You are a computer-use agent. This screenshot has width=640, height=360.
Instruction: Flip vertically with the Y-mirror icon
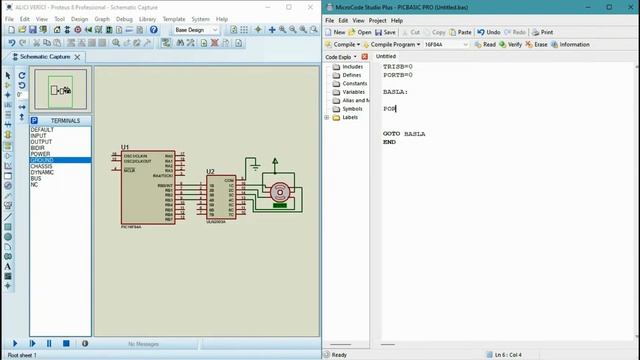coord(22,117)
